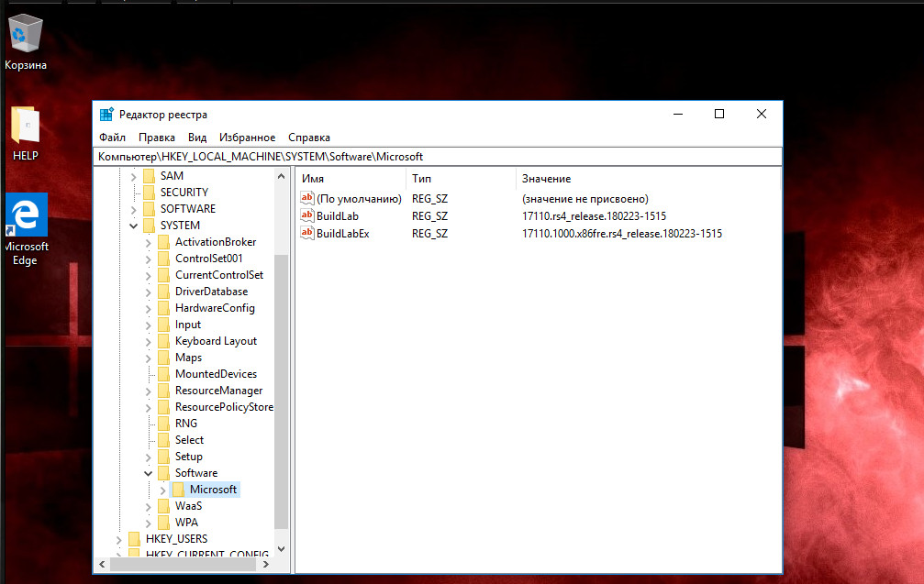
Task: Select the BuildLabEx string value icon
Action: (307, 233)
